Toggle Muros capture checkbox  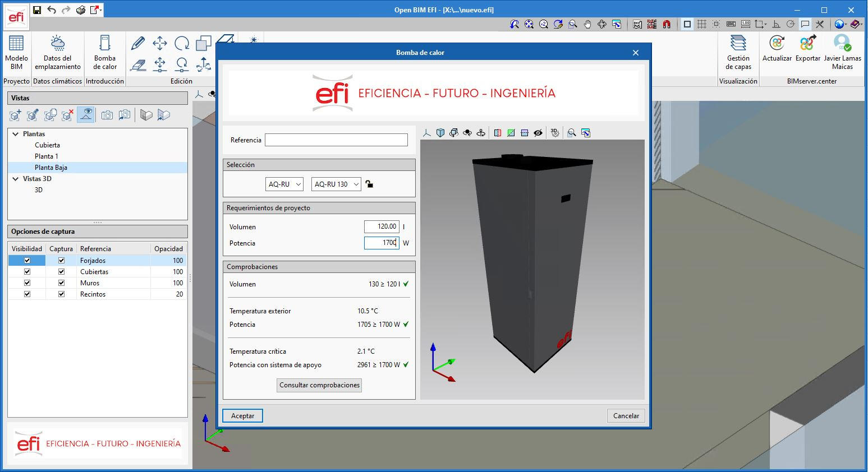(x=61, y=283)
